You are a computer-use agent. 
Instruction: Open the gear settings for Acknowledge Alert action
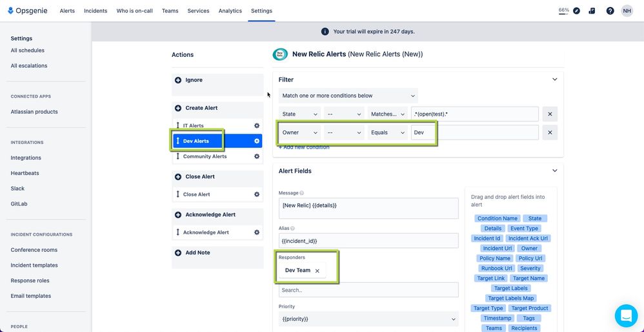(x=257, y=232)
